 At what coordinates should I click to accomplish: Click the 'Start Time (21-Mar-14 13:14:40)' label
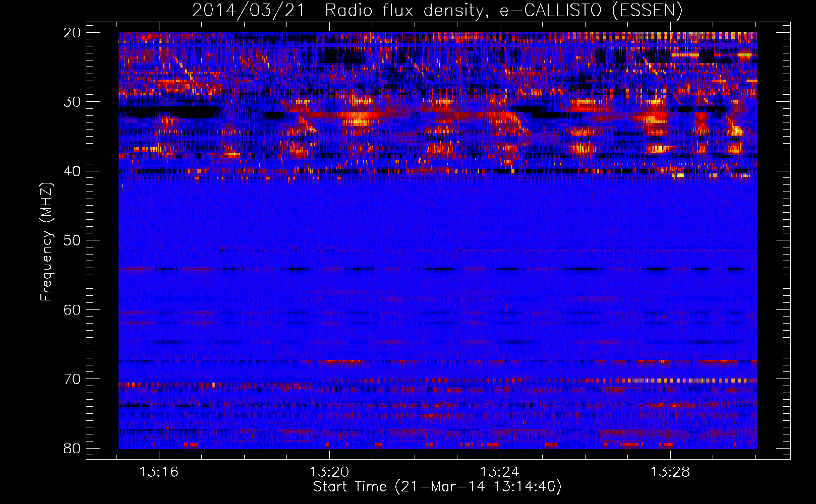coord(437,487)
